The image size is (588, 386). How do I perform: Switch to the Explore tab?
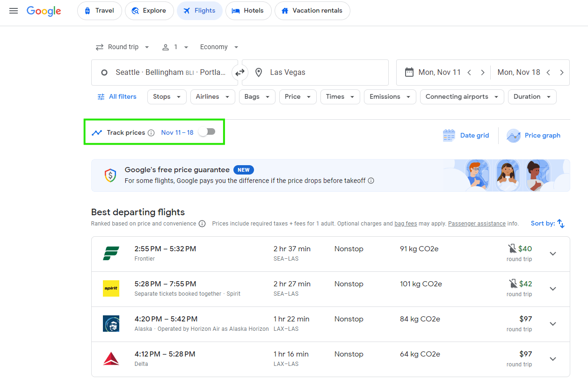[149, 10]
